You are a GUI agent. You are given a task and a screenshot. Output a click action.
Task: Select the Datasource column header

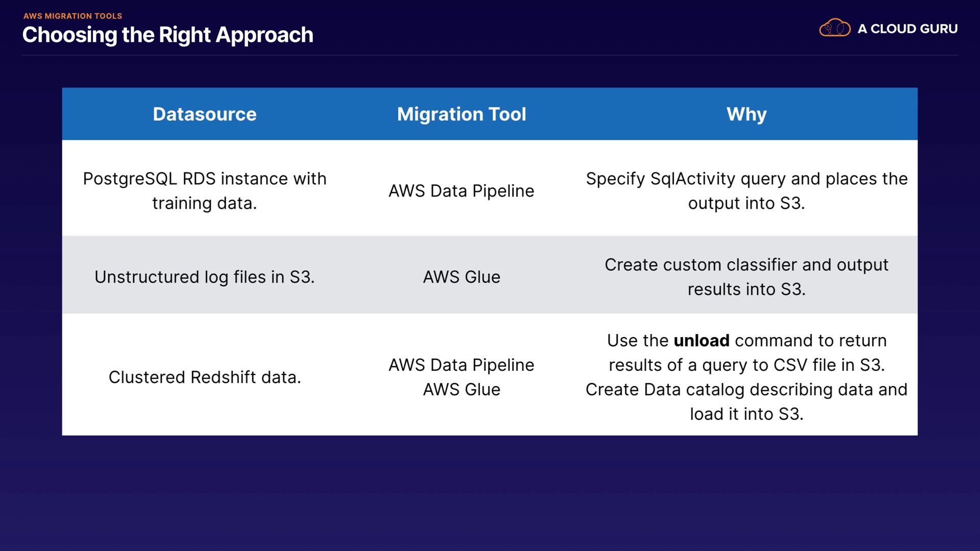(x=204, y=114)
